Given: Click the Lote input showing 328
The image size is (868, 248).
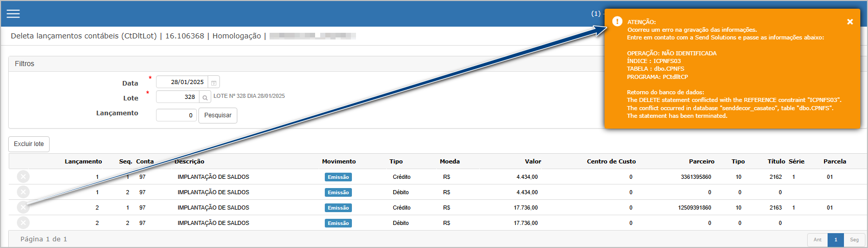Looking at the screenshot, I should 177,97.
